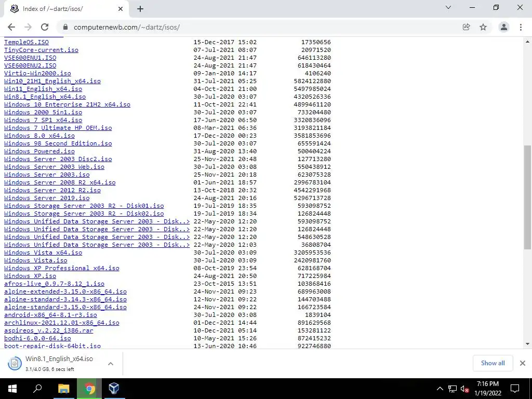Viewport: 532px width, 399px height.
Task: Click the page vertical scrollbar thumb
Action: tap(527, 197)
